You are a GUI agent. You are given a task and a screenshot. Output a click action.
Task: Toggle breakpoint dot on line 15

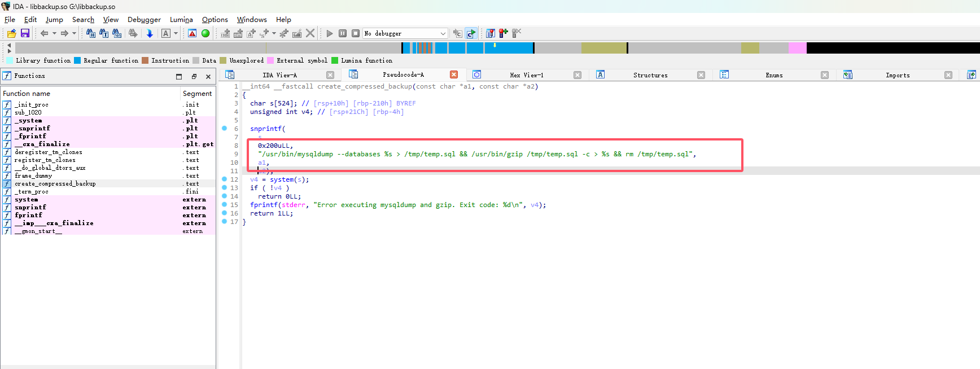[224, 205]
